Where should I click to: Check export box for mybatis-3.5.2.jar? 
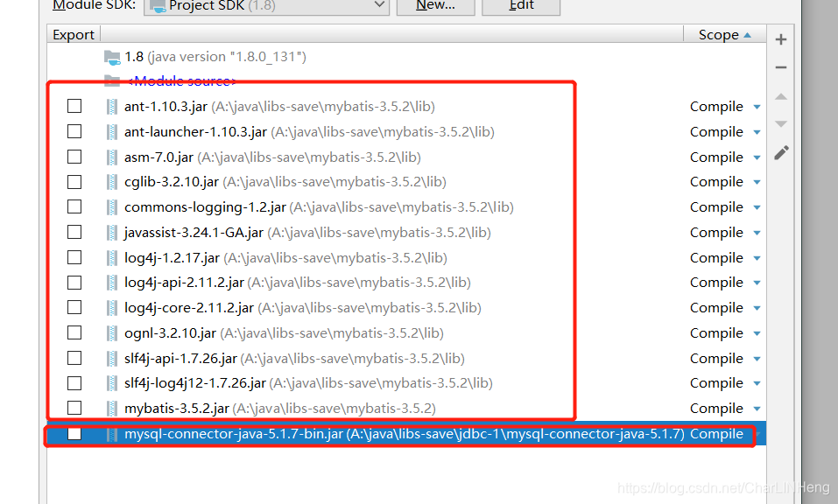(74, 408)
